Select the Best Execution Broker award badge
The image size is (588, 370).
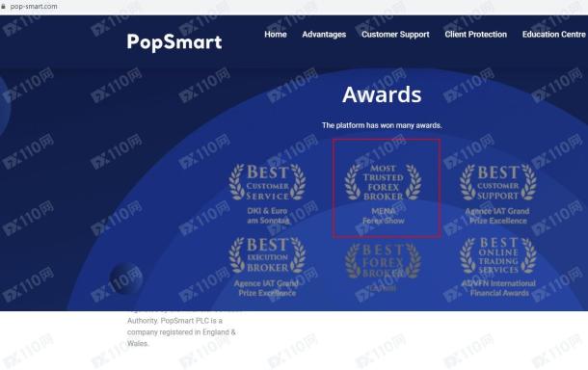pyautogui.click(x=267, y=255)
